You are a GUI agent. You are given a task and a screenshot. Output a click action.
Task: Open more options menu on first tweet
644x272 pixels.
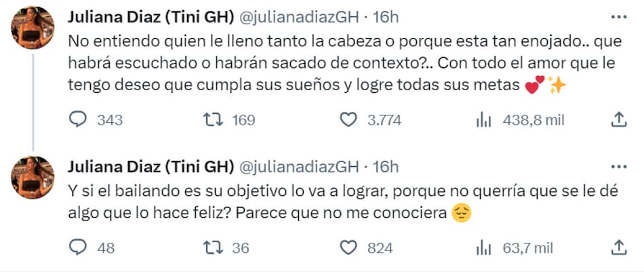coord(619,18)
